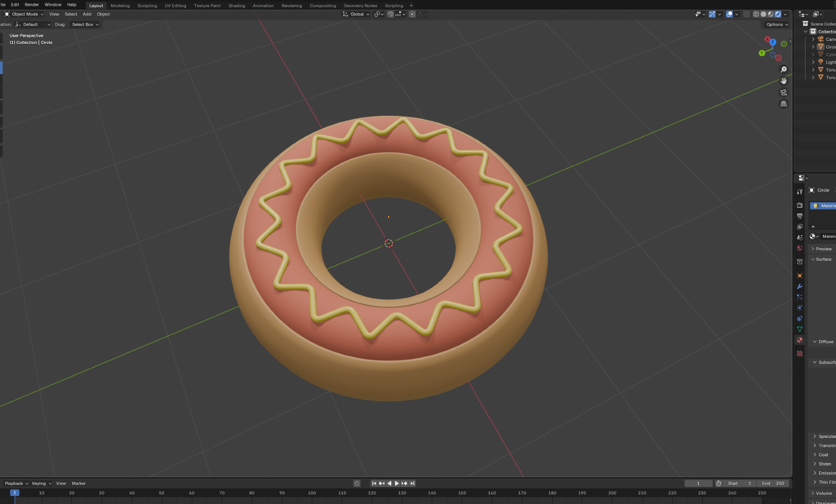Click the pan view hand icon
836x504 pixels.
pos(784,81)
